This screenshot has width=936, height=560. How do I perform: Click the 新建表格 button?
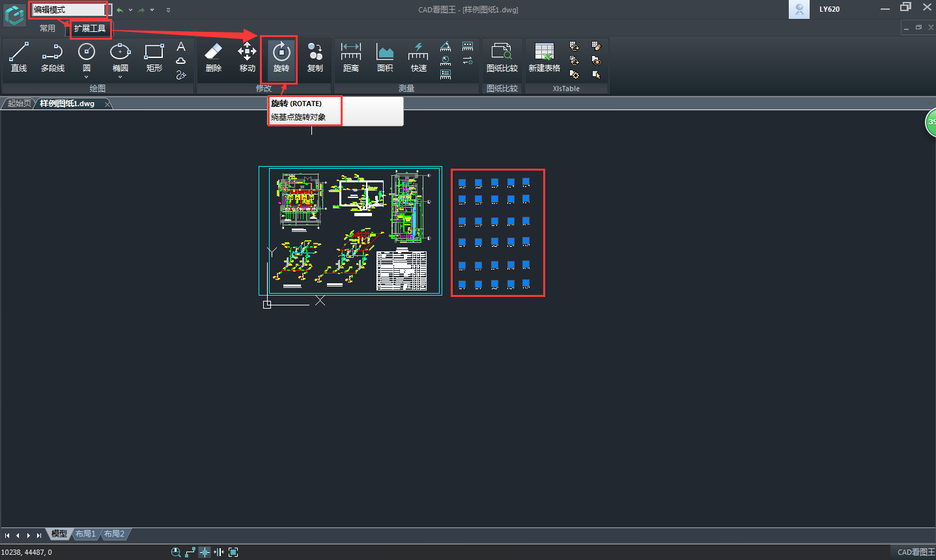point(544,57)
